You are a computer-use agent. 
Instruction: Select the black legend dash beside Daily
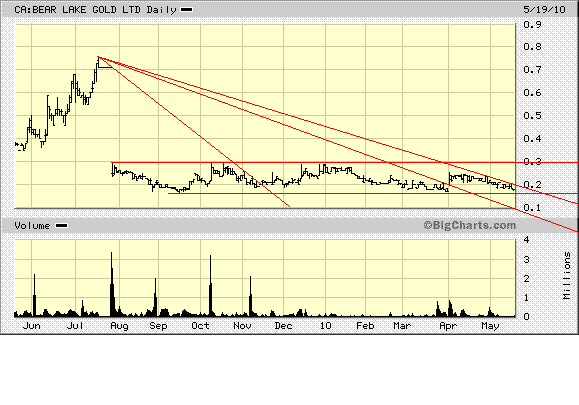coord(186,10)
